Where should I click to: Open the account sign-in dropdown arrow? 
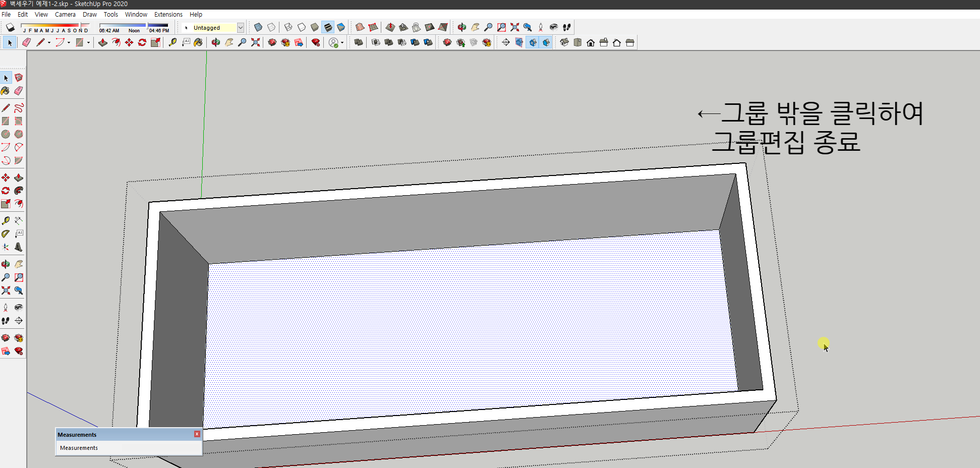click(342, 43)
